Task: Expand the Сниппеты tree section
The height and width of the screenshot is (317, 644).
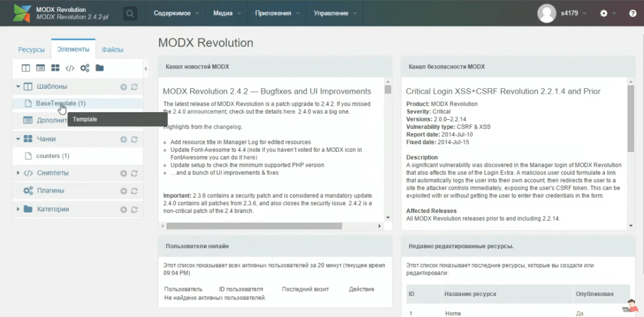Action: (18, 173)
